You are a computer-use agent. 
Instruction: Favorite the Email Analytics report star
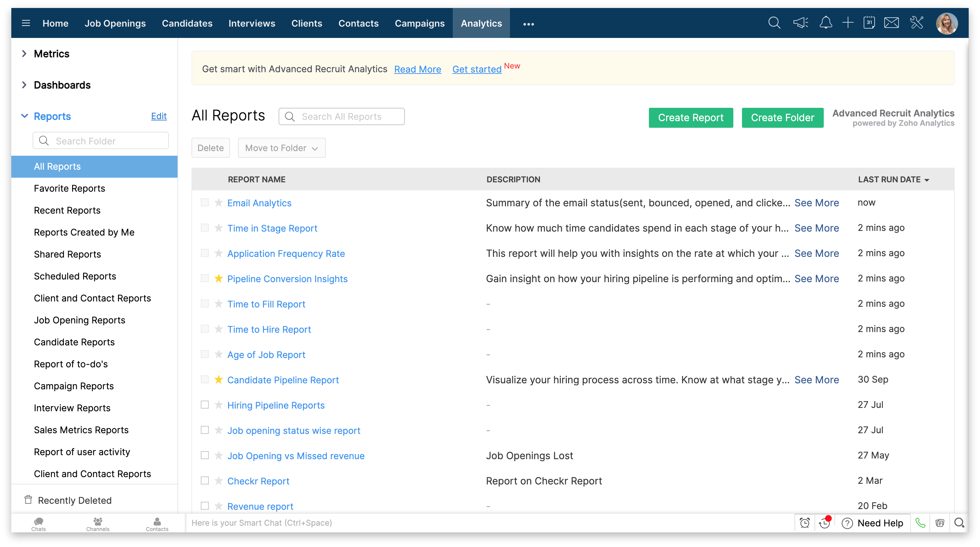point(218,203)
